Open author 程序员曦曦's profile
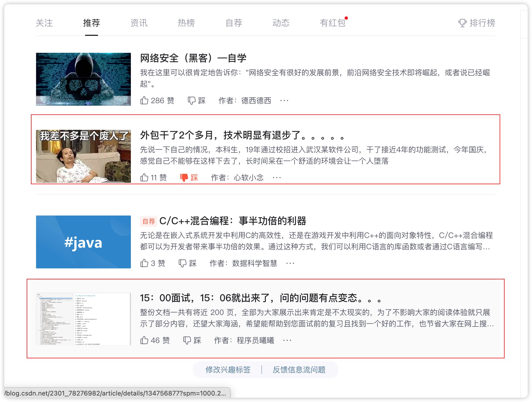This screenshot has height=402, width=532. [256, 340]
